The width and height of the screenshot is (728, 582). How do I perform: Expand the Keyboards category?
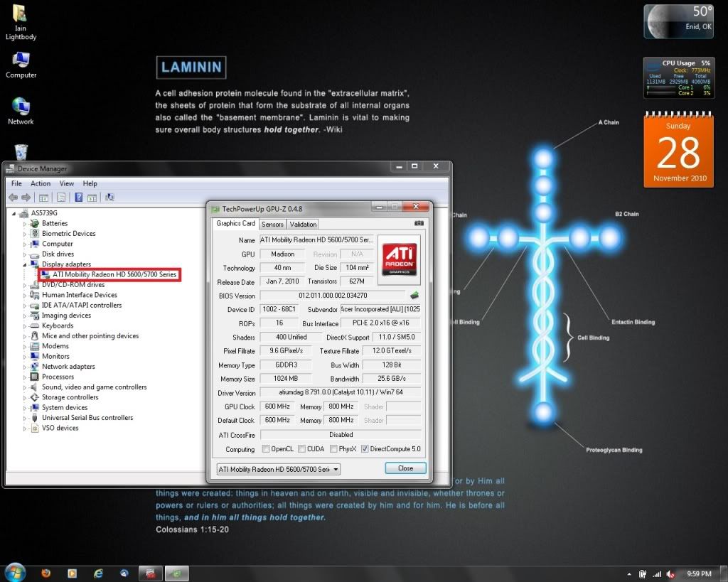pos(25,325)
